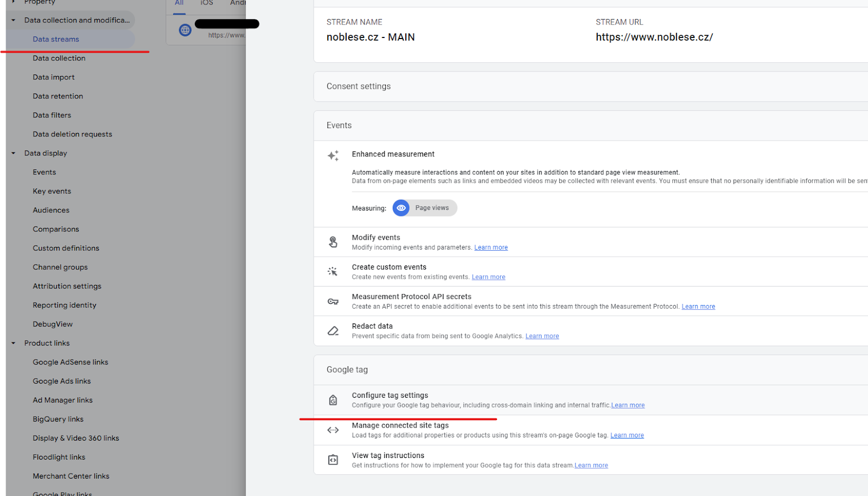This screenshot has height=496, width=868.
Task: Collapse the Product links section
Action: pos(14,343)
